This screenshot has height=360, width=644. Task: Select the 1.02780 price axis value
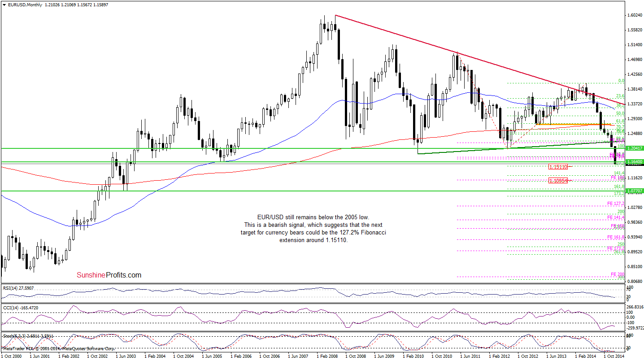click(x=635, y=208)
